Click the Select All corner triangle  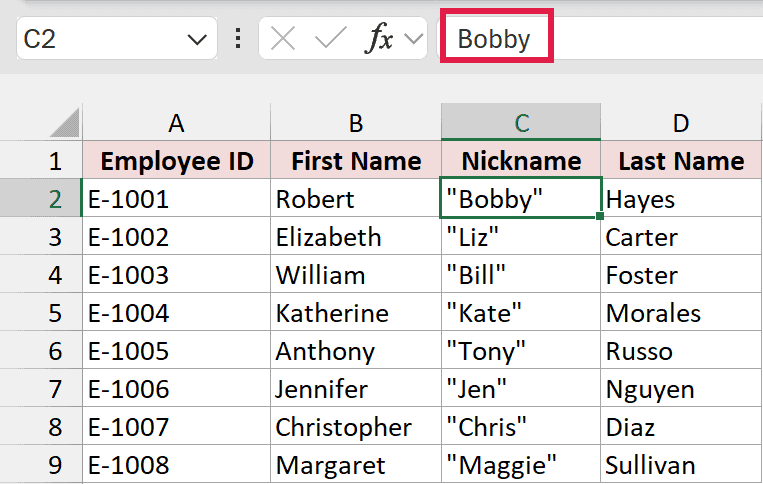click(x=65, y=123)
